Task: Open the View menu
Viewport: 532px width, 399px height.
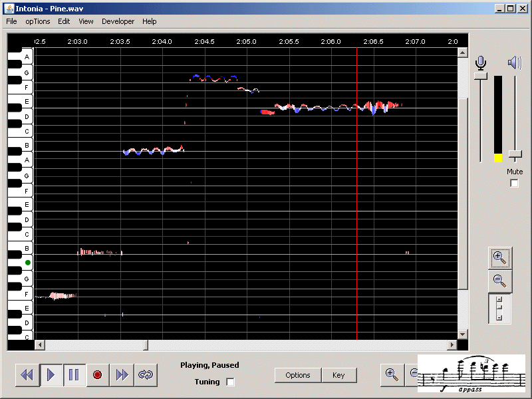Action: point(86,21)
